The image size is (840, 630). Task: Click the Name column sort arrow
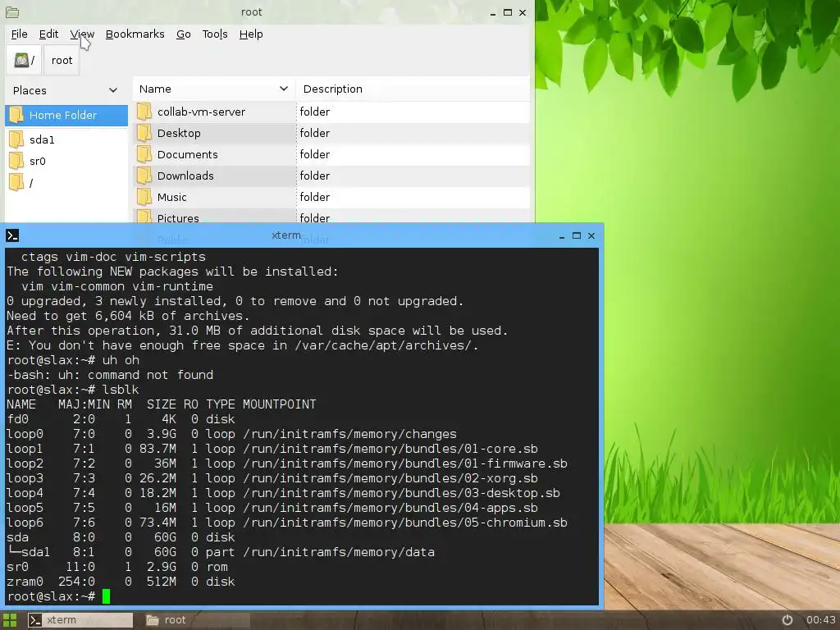point(283,89)
